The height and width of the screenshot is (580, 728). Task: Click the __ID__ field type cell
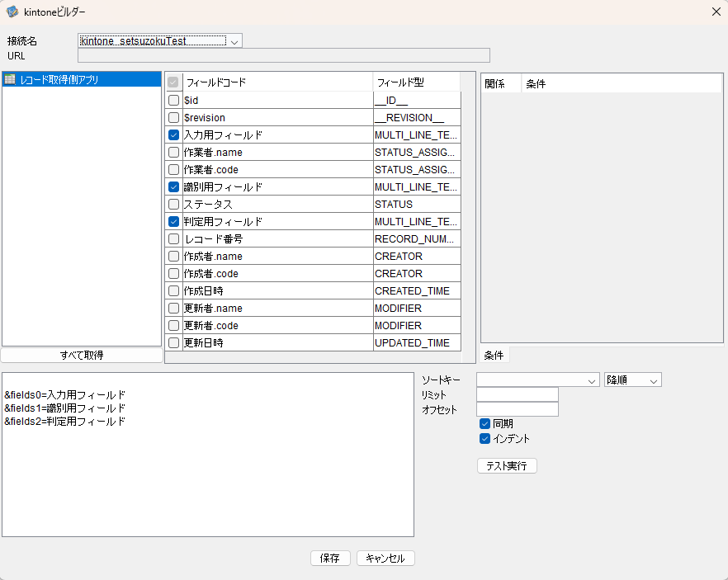(417, 100)
